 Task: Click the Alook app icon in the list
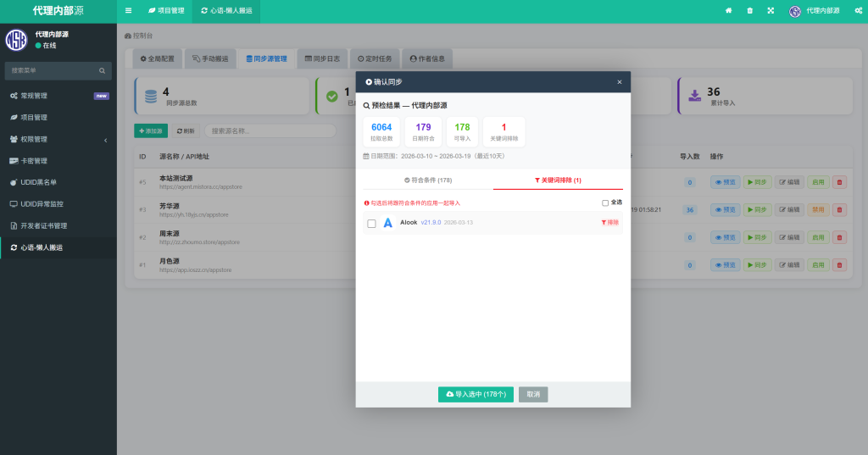point(387,223)
